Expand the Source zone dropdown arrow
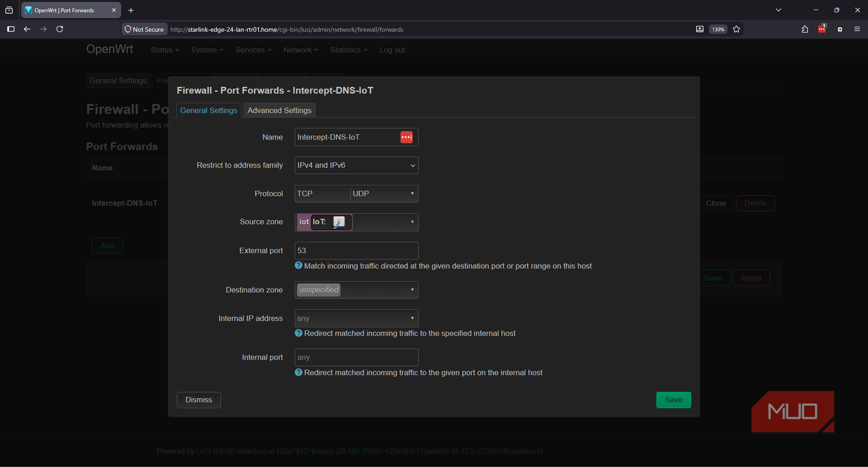The height and width of the screenshot is (467, 868). click(412, 222)
